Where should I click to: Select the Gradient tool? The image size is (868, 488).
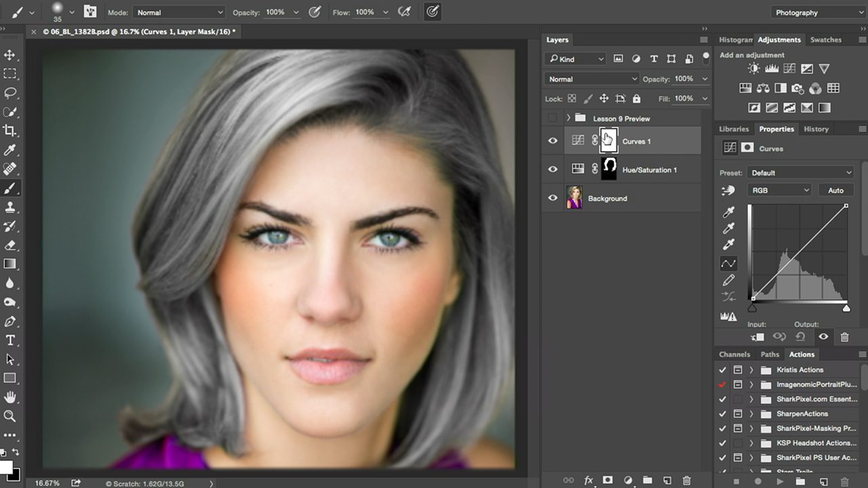(x=10, y=264)
